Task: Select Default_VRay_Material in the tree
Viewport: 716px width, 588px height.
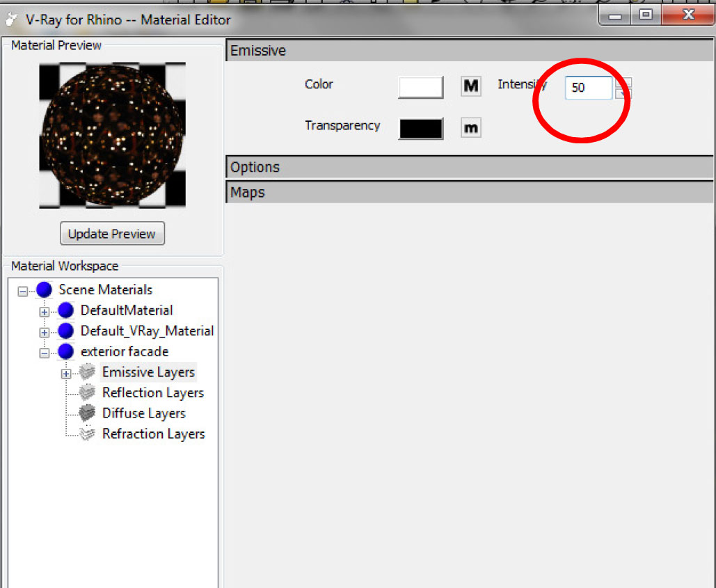Action: point(147,331)
